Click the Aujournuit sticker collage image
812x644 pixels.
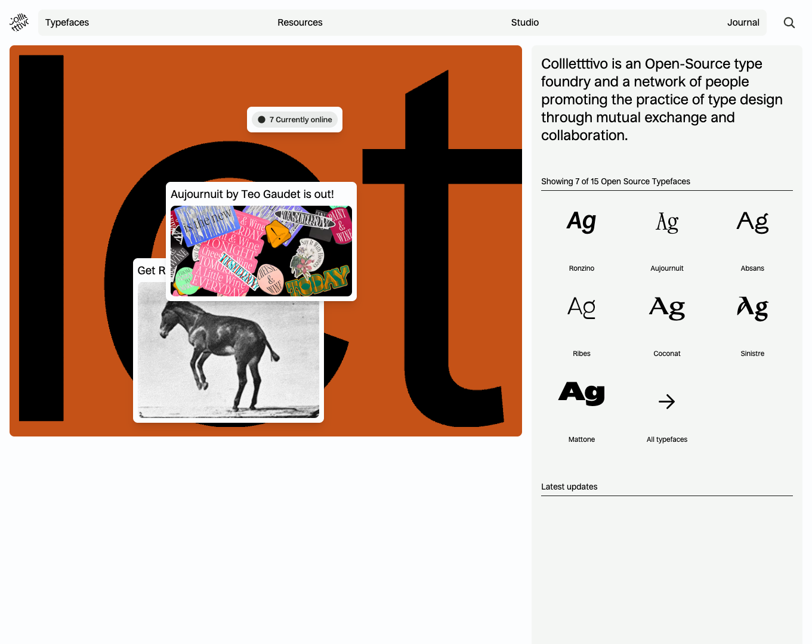coord(261,251)
